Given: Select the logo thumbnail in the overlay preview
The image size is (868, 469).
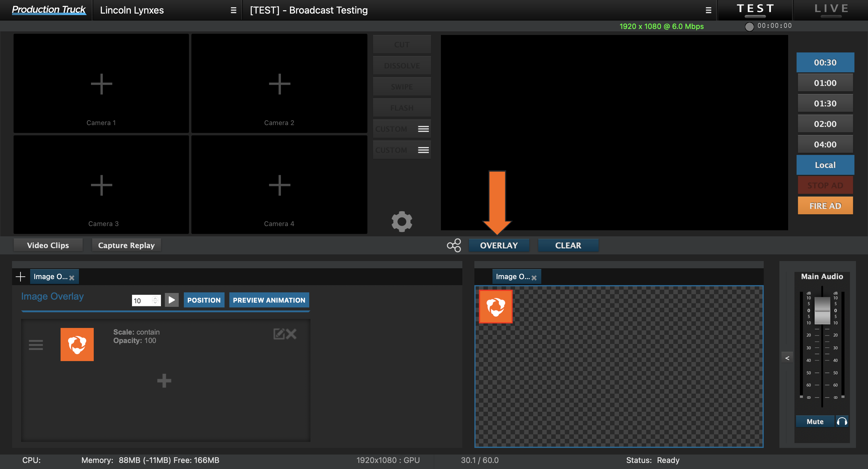Looking at the screenshot, I should pyautogui.click(x=496, y=307).
